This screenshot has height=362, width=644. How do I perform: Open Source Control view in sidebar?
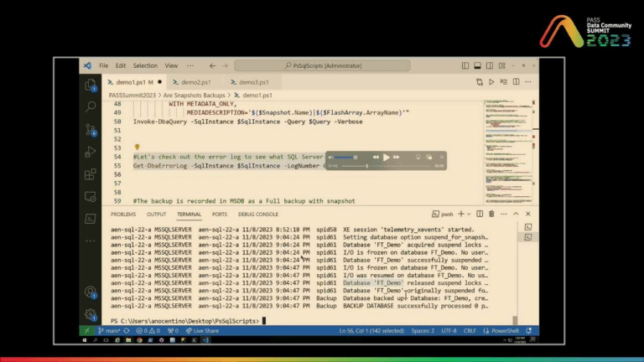(x=91, y=129)
